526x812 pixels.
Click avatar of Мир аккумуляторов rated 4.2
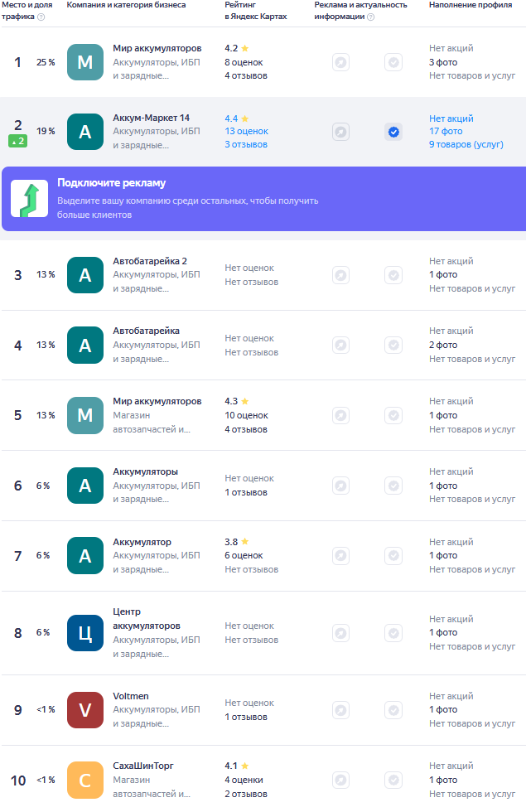coord(84,62)
